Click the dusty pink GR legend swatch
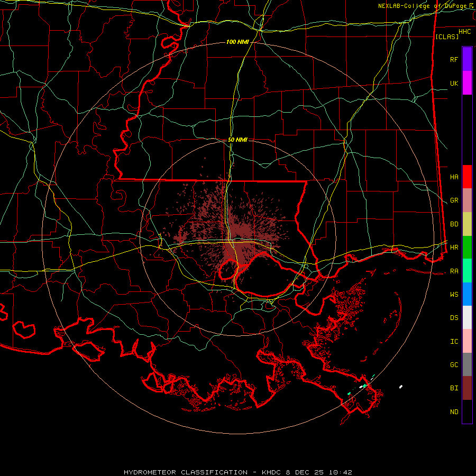 467,200
